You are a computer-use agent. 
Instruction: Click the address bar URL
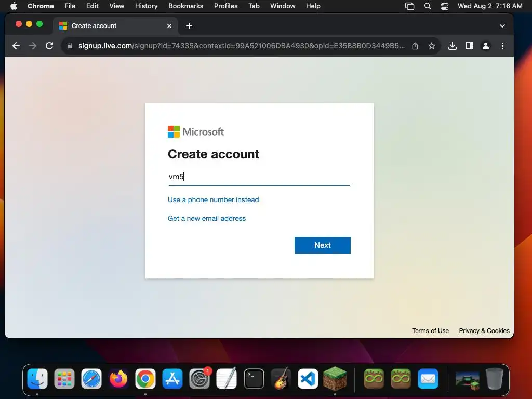tap(241, 46)
